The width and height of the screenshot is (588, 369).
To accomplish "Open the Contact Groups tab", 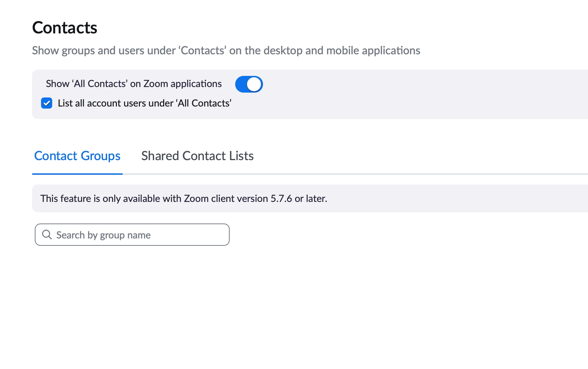I will 77,156.
